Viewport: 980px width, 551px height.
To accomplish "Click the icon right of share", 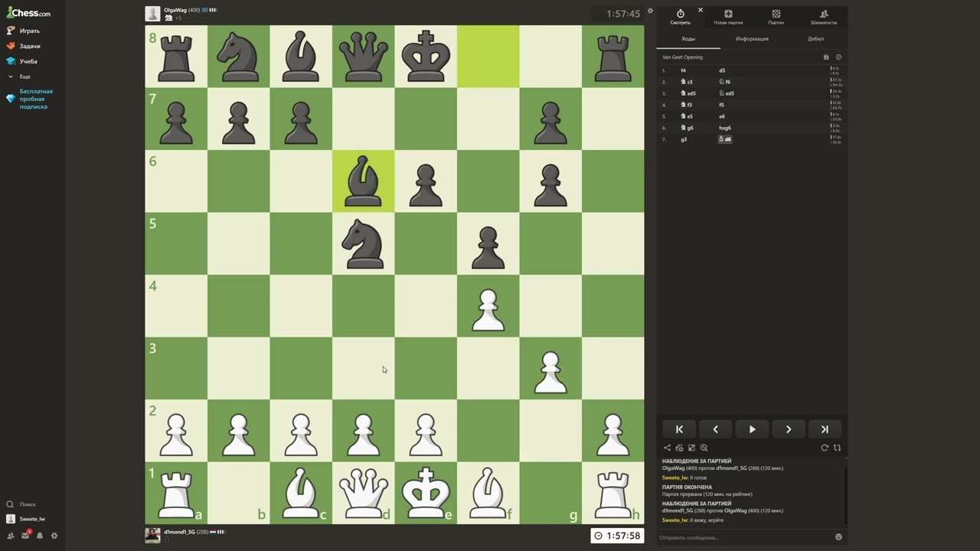I will pyautogui.click(x=679, y=448).
